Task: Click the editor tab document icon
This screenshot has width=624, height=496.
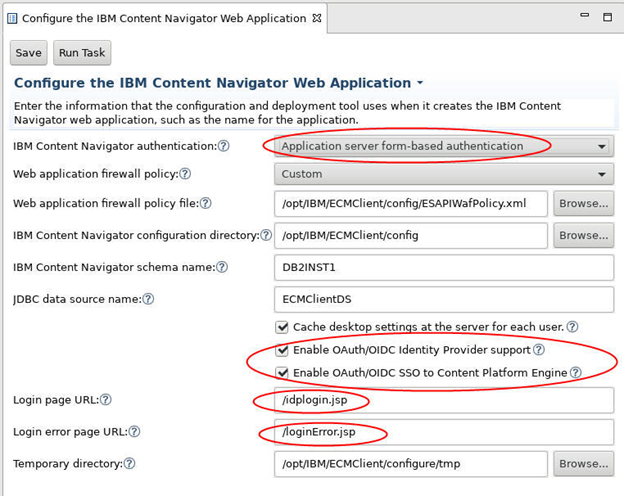Action: coord(12,18)
